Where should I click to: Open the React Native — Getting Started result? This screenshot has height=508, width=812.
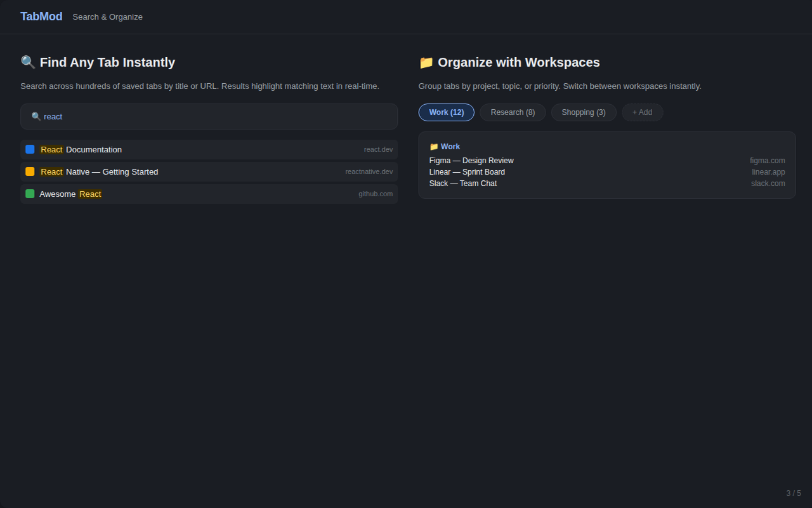[x=209, y=171]
